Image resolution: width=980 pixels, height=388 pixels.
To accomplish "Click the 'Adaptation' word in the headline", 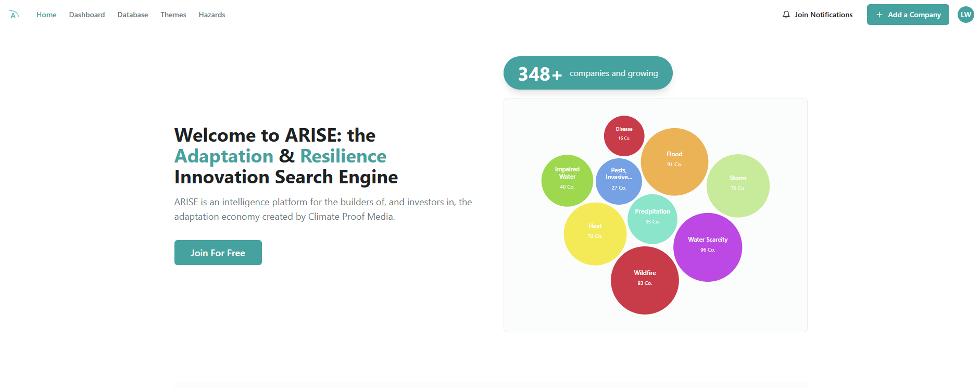I will click(224, 156).
